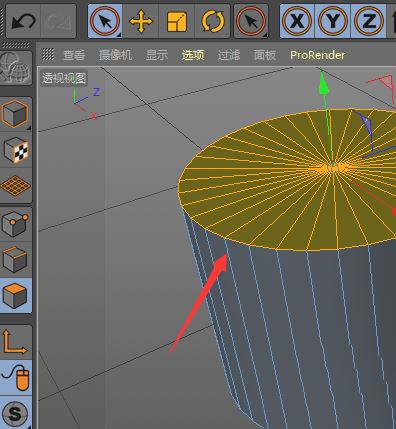Open the 查看 menu
Screen dimensions: 396x429
click(74, 55)
